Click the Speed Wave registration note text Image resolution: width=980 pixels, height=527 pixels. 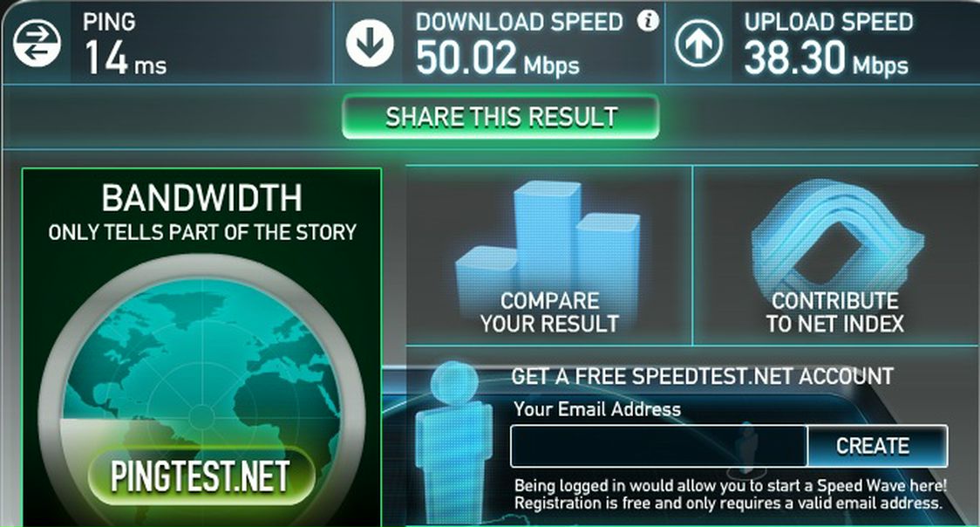point(730,495)
